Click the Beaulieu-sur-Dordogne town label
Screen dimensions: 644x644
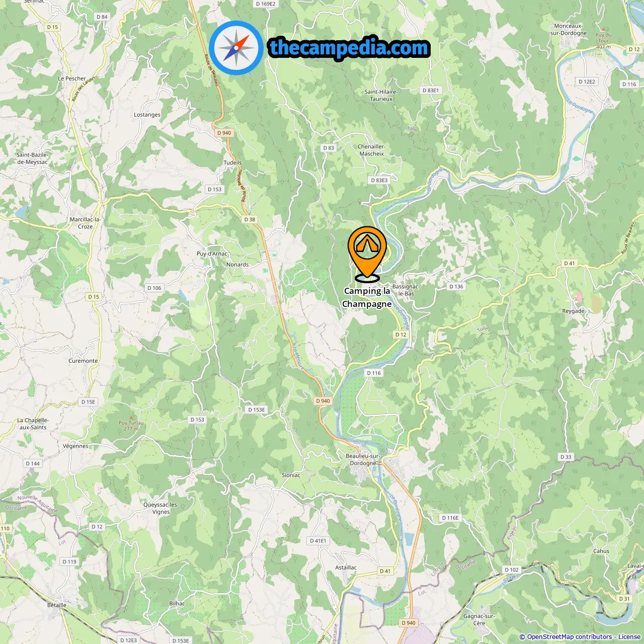[363, 460]
